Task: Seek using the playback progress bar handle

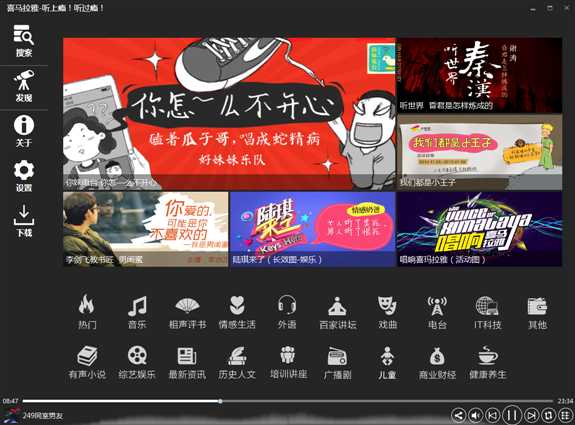Action: (220, 401)
